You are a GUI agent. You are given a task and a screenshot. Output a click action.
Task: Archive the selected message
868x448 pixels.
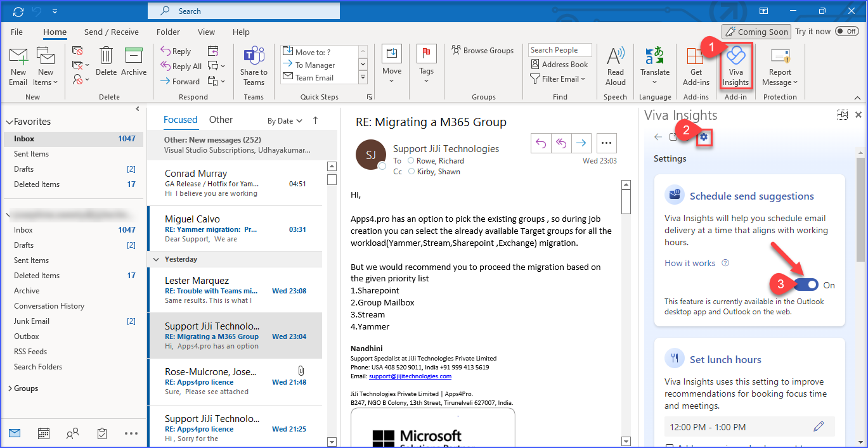click(x=134, y=63)
